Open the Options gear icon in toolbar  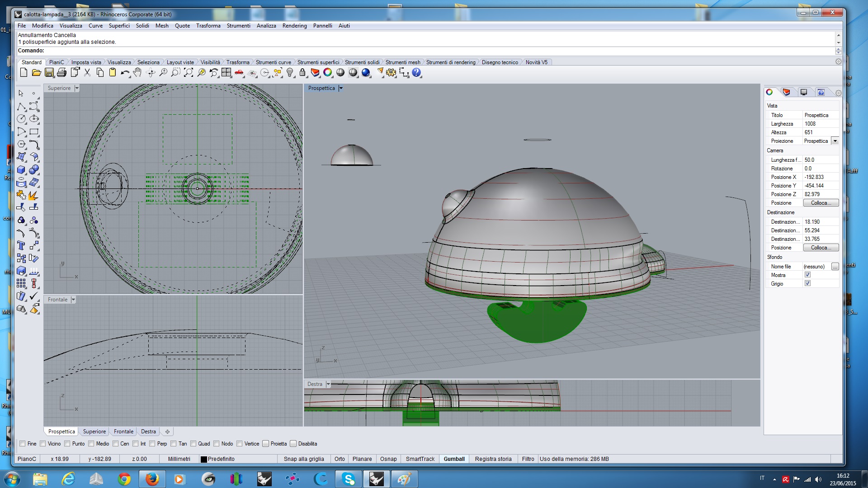click(x=391, y=73)
